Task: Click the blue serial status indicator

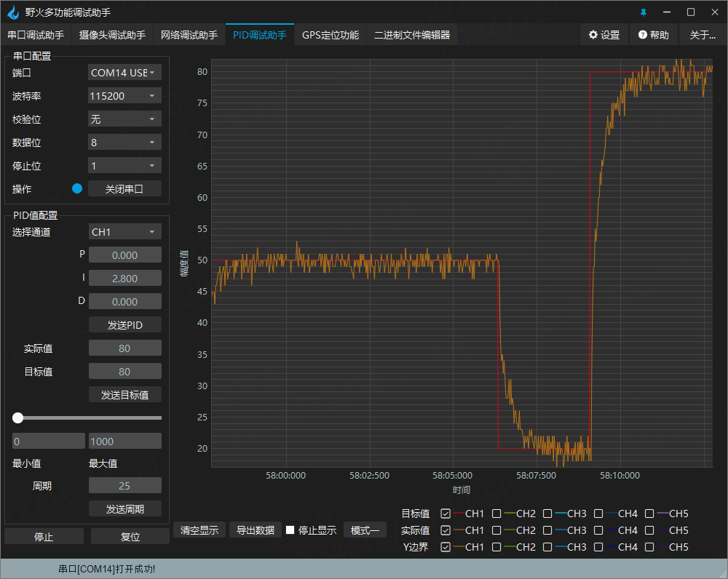Action: pyautogui.click(x=77, y=188)
